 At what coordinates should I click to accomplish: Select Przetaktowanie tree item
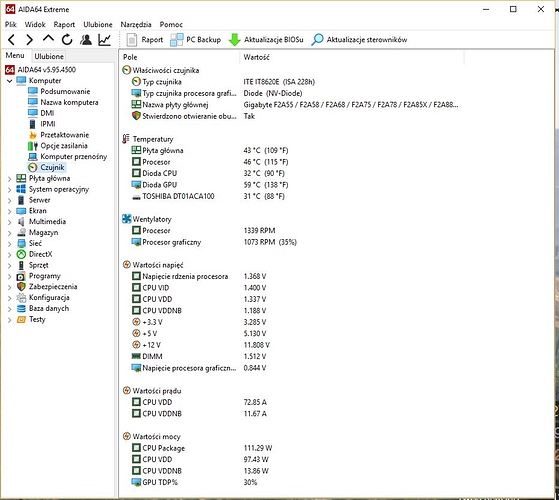65,135
